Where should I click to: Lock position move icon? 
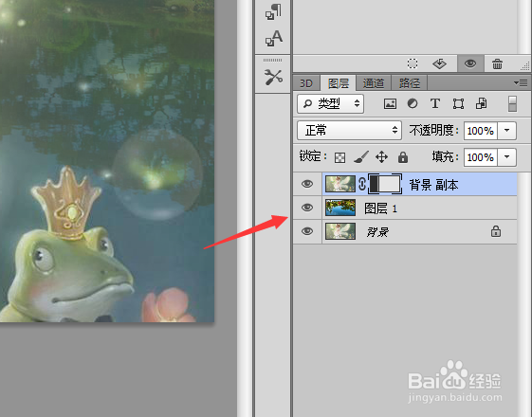pos(382,157)
